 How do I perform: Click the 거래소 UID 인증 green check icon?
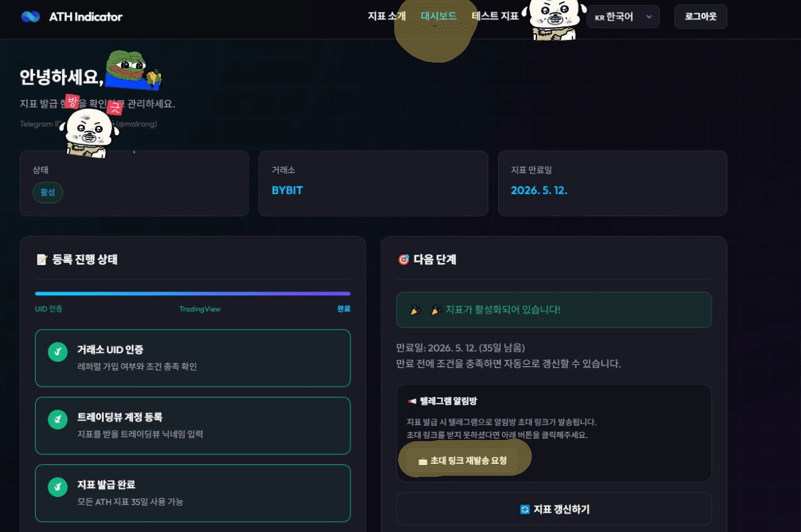[x=58, y=352]
